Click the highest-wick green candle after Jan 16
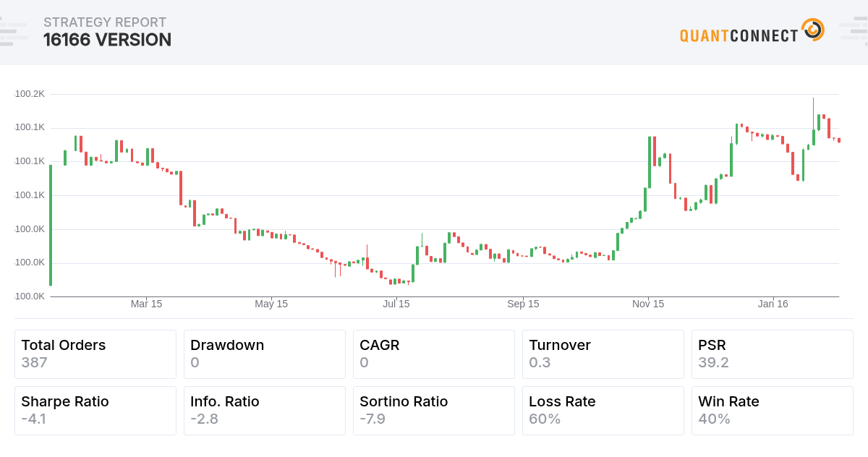Image resolution: width=868 pixels, height=457 pixels. 814,121
